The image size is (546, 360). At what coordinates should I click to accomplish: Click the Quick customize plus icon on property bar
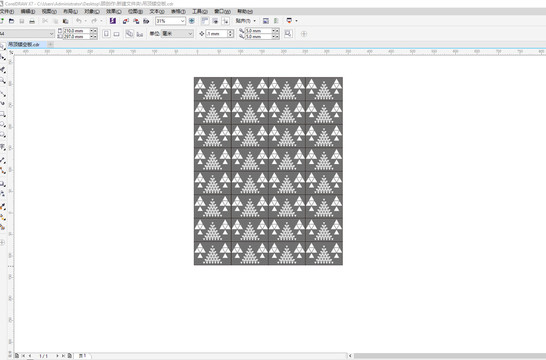click(304, 34)
